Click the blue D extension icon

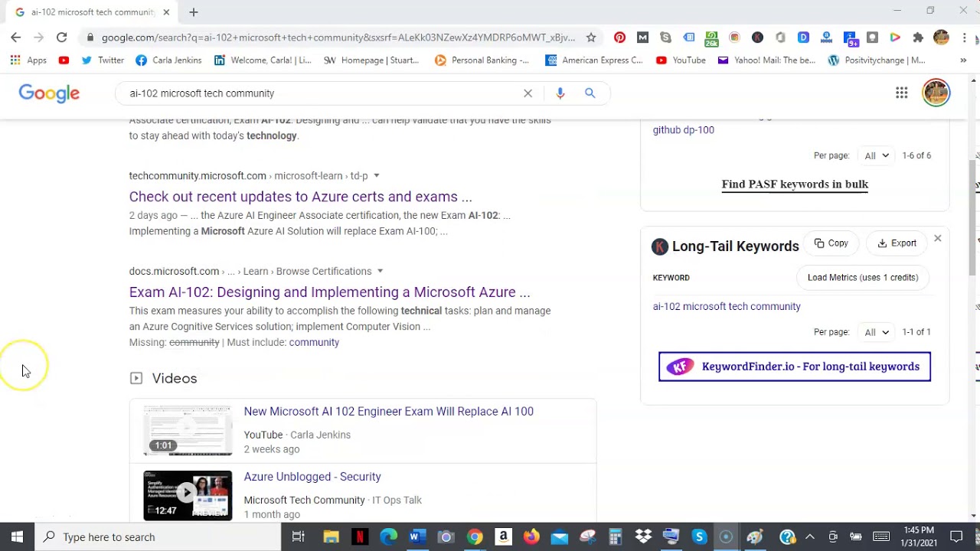pos(803,37)
